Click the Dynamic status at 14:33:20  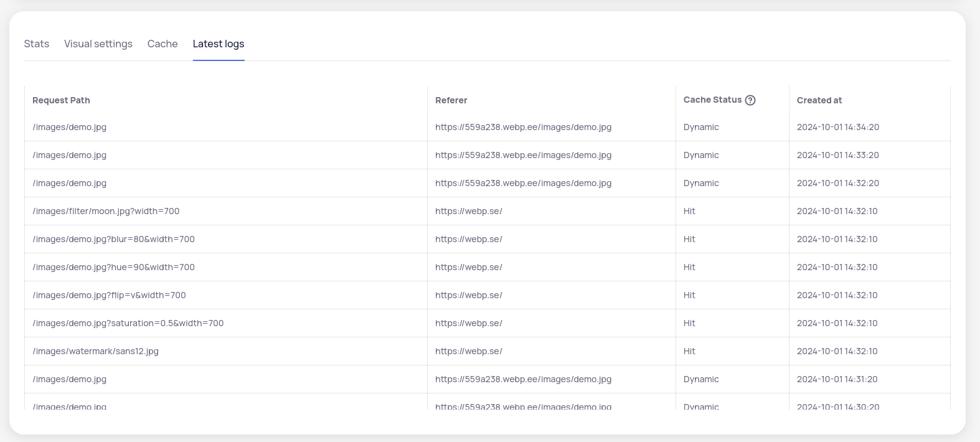coord(701,155)
